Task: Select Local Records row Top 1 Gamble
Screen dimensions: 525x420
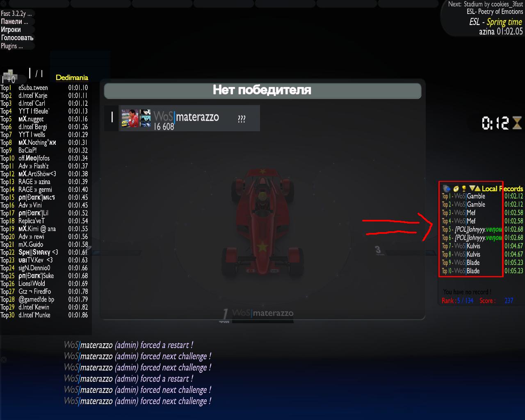Action: 482,196
